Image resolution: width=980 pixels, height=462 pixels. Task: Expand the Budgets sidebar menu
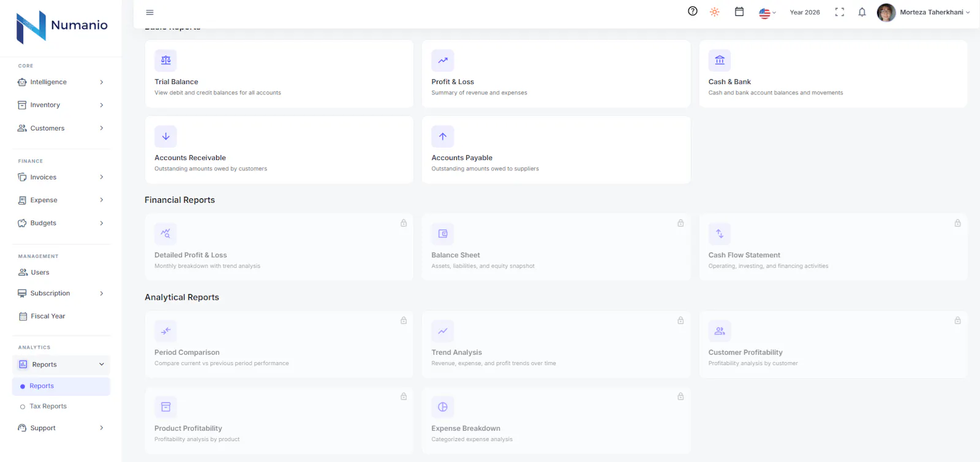(x=61, y=223)
